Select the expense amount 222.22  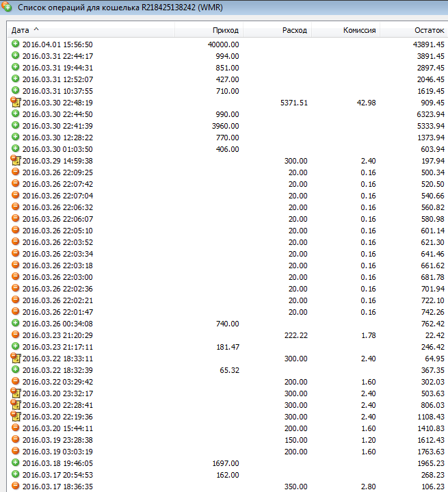[x=296, y=335]
